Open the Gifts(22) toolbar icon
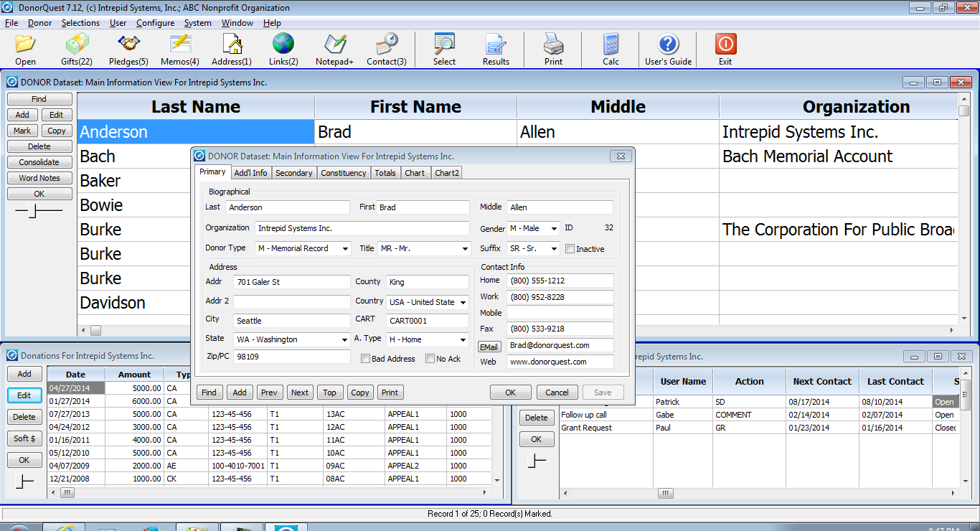Viewport: 980px width, 531px height. 76,44
